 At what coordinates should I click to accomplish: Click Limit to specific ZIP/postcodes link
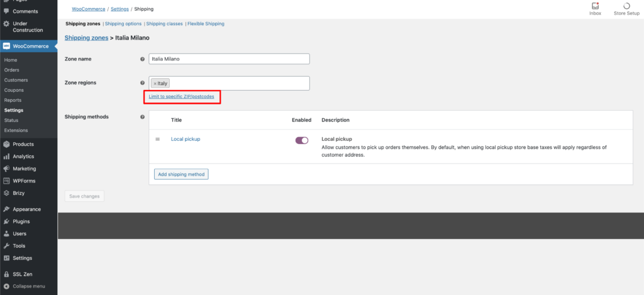click(182, 97)
